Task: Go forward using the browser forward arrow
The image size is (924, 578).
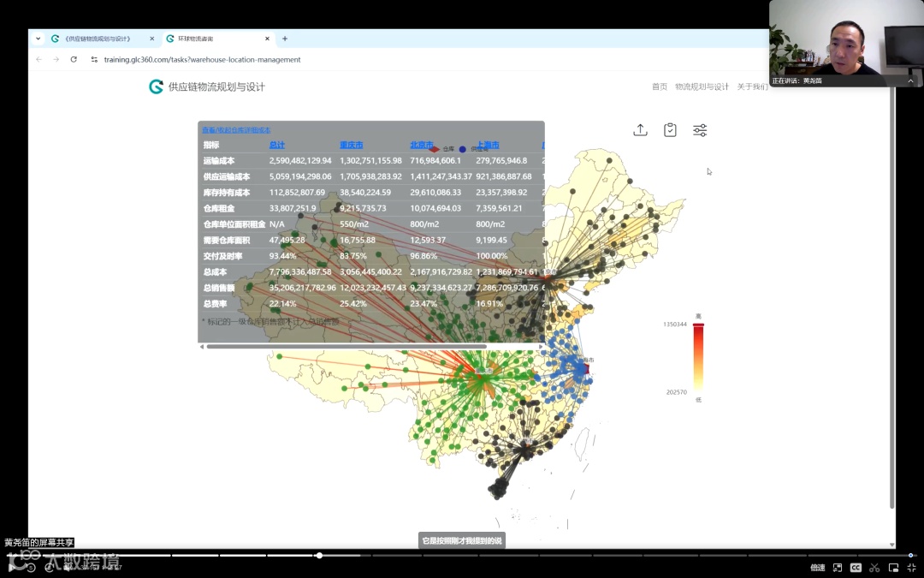Action: pyautogui.click(x=56, y=60)
